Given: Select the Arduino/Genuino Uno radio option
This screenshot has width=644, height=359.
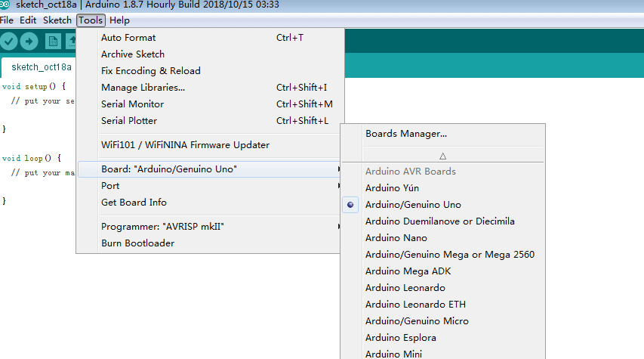Looking at the screenshot, I should (350, 205).
